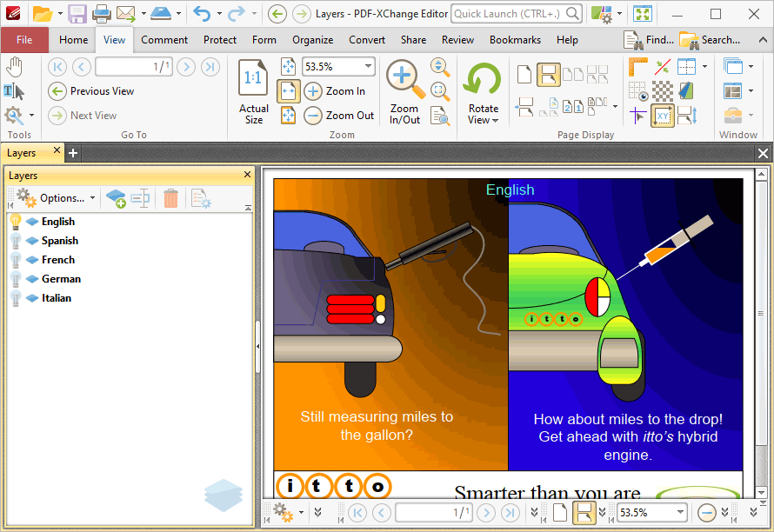The image size is (774, 532).
Task: Click the Fit Width icon
Action: click(288, 91)
